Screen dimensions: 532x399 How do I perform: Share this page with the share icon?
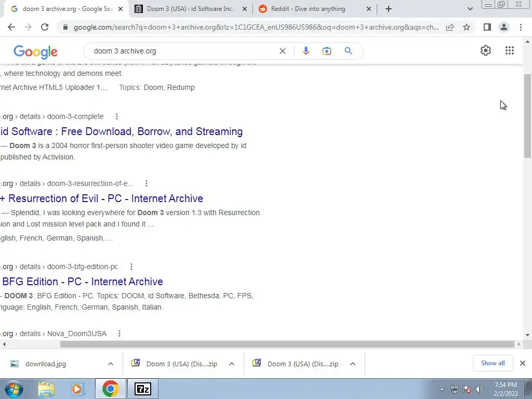click(x=450, y=27)
